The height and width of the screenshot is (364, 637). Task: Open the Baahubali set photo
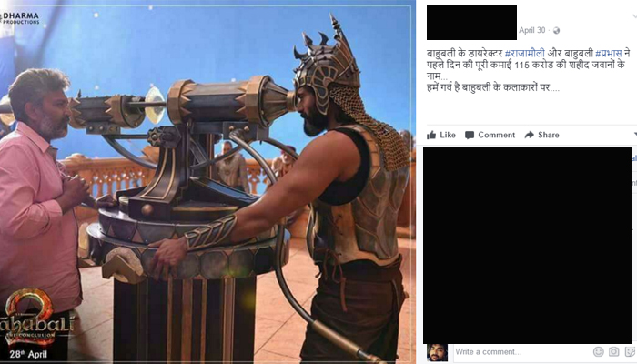(207, 182)
